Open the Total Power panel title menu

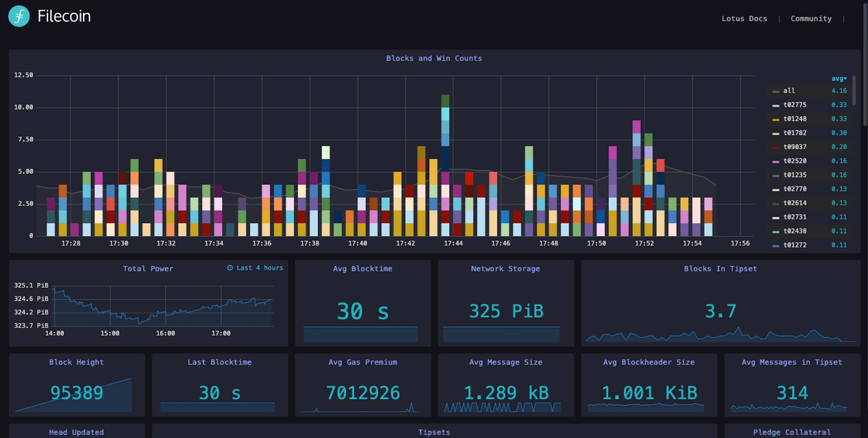[x=148, y=269]
